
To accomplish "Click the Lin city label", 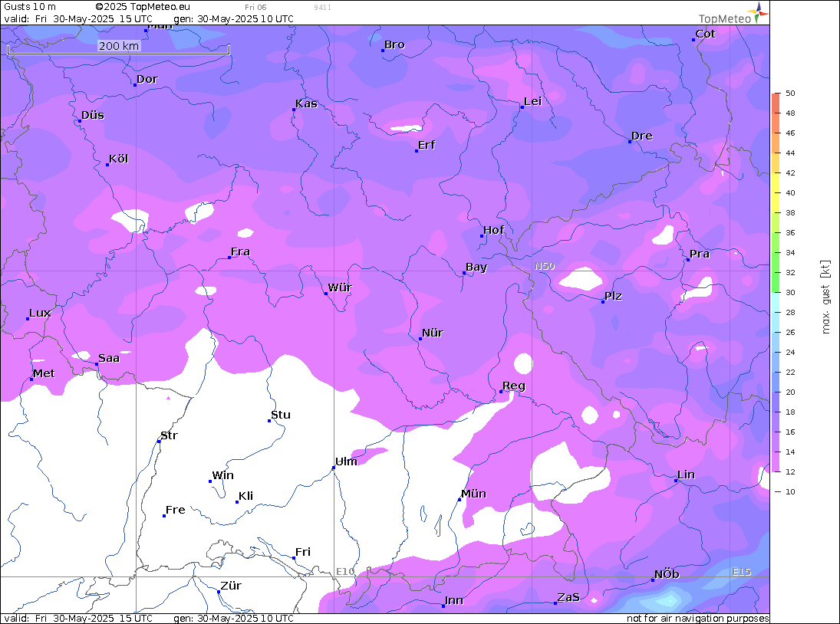I will pos(686,475).
